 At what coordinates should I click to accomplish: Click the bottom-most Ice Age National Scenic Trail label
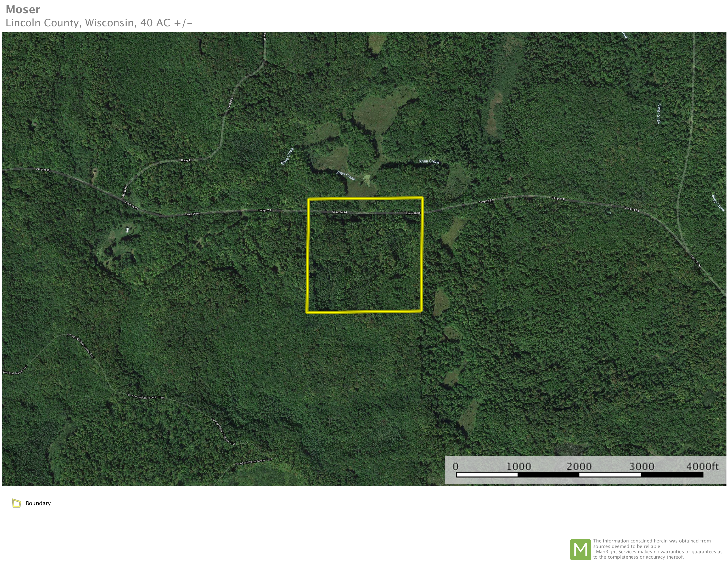point(253,462)
